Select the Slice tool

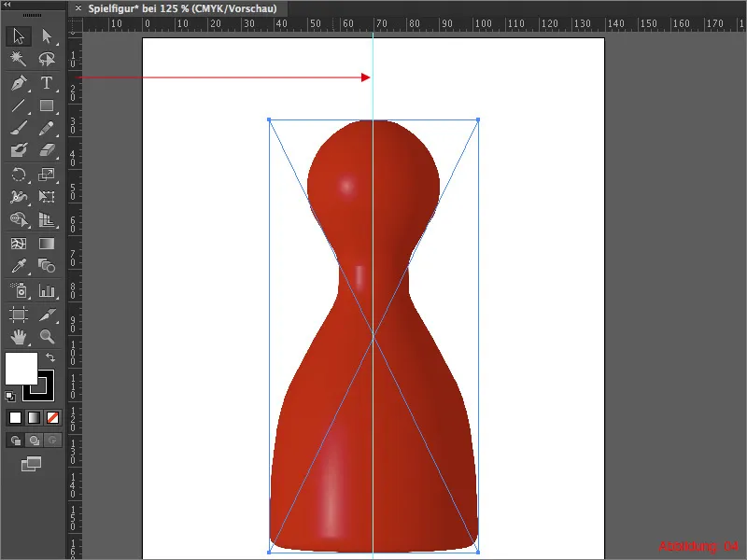(x=47, y=315)
